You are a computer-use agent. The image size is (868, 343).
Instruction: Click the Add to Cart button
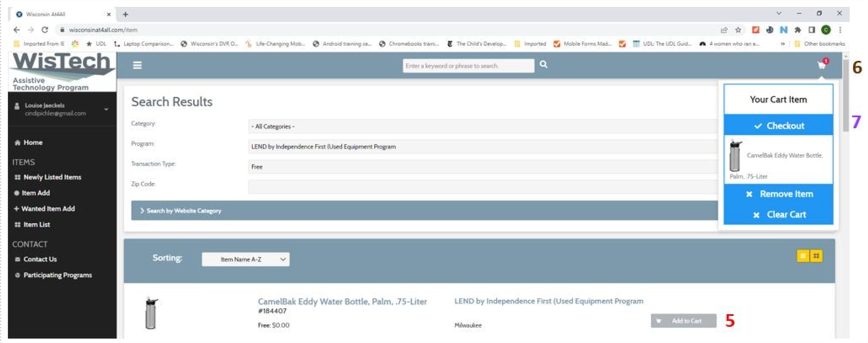click(x=683, y=320)
